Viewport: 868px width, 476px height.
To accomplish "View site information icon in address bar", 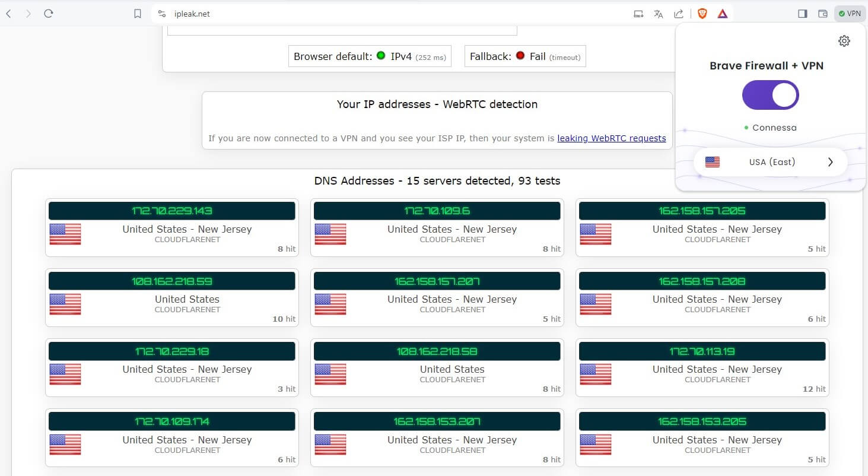I will click(x=161, y=14).
